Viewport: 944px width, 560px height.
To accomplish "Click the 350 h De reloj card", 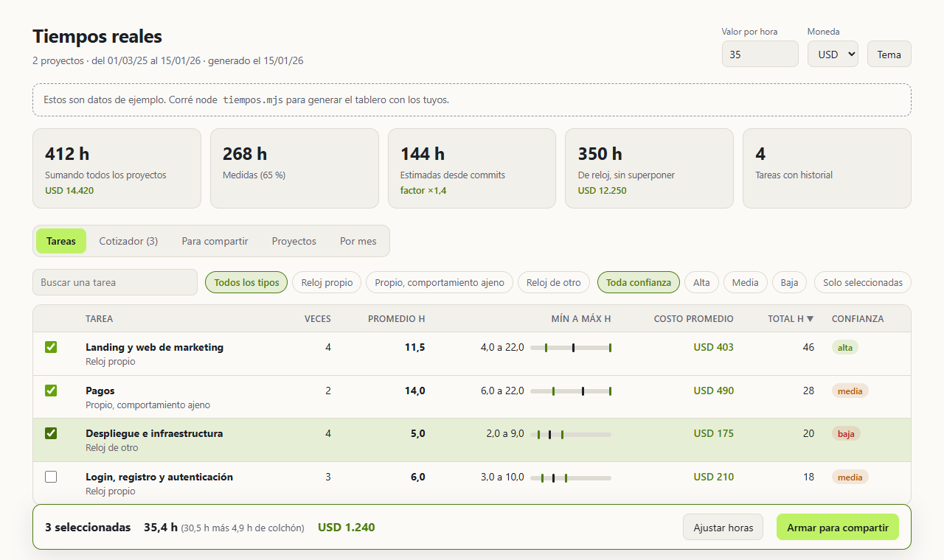I will point(649,169).
